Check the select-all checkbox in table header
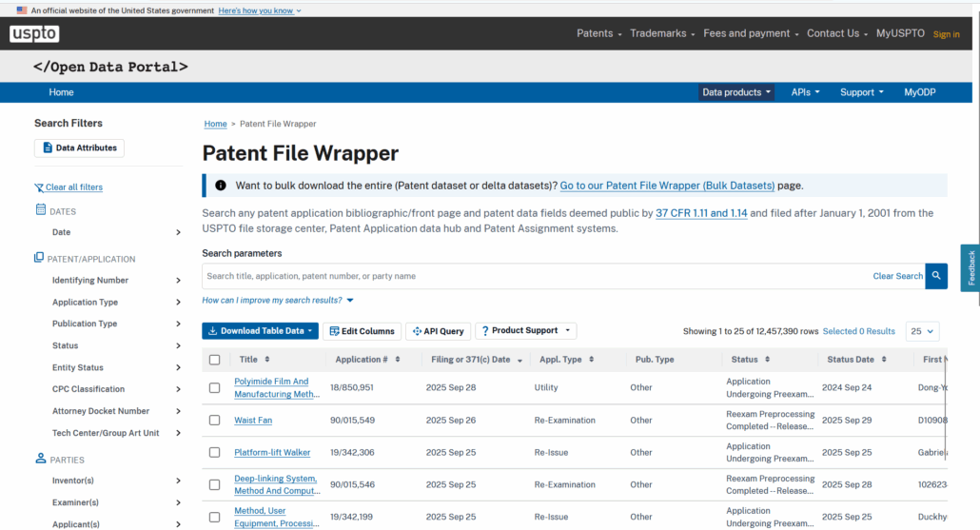Viewport: 980px width, 530px height. [214, 360]
